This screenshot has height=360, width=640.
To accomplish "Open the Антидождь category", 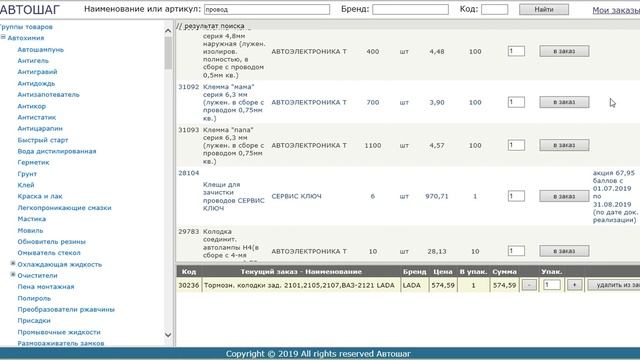I will (36, 83).
